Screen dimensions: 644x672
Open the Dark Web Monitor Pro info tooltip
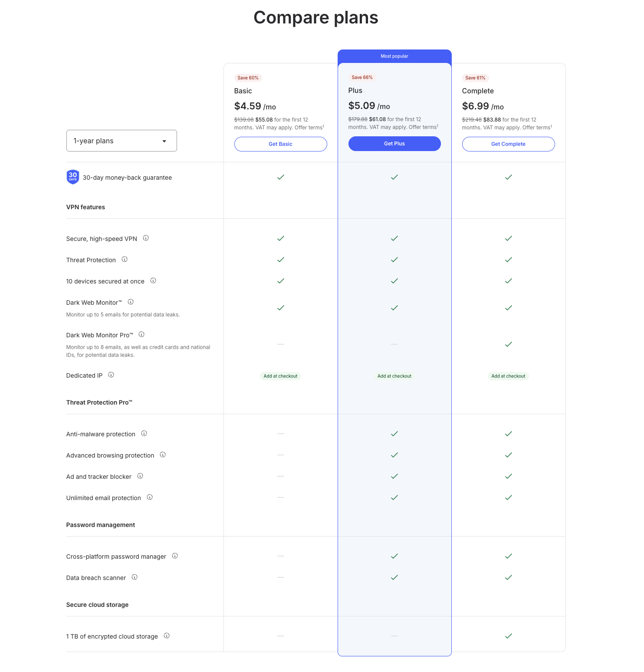tap(141, 334)
